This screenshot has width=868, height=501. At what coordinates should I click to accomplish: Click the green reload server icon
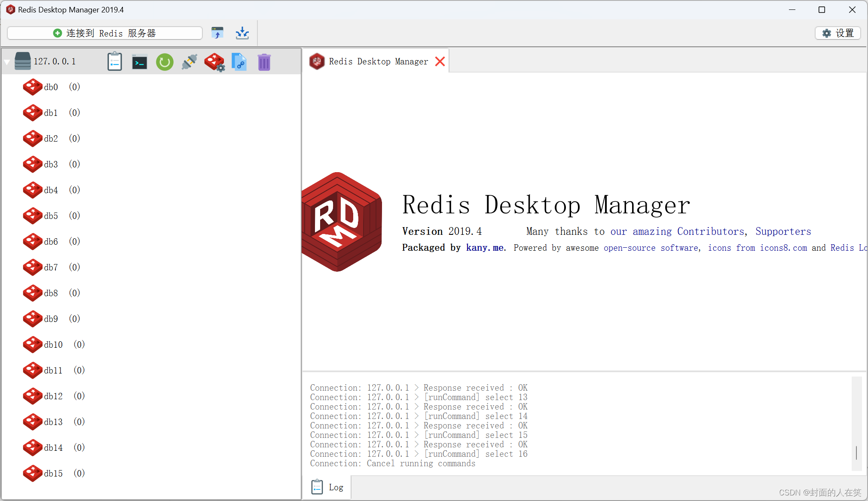pyautogui.click(x=165, y=61)
